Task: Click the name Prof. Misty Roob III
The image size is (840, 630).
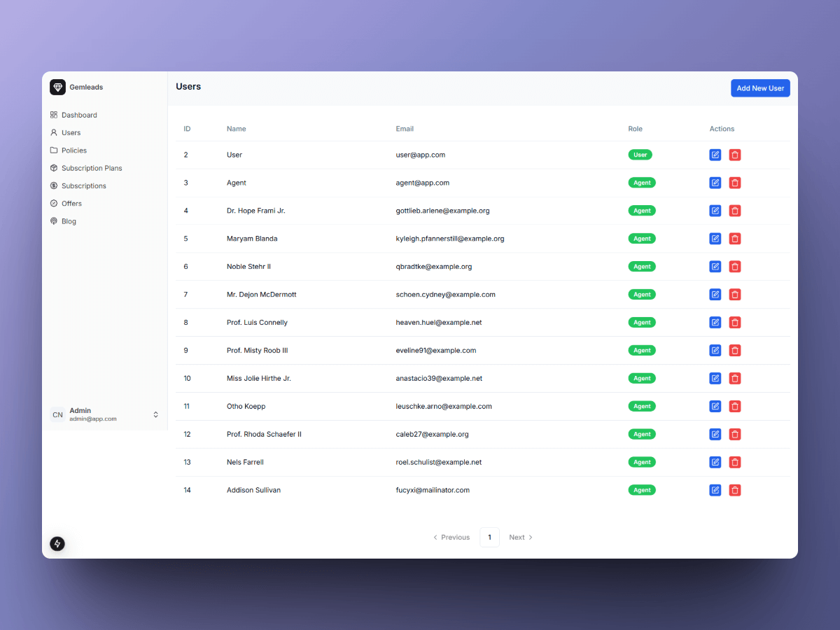Action: point(257,351)
